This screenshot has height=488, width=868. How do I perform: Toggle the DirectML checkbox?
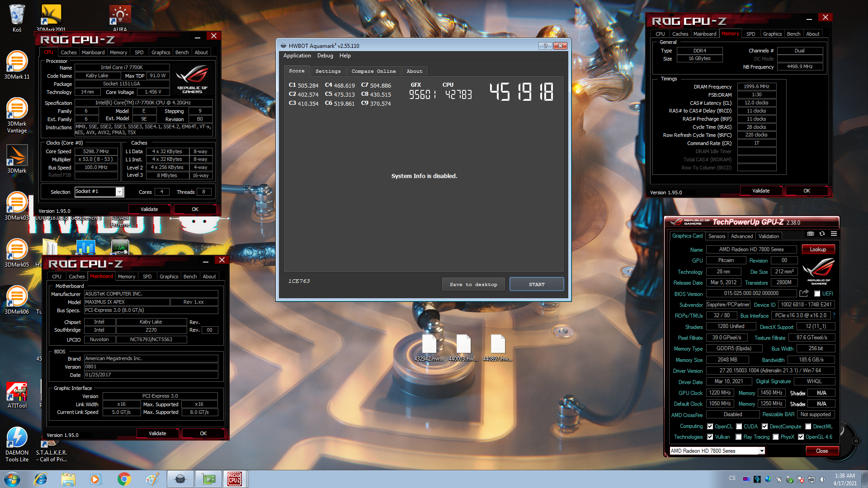click(808, 427)
